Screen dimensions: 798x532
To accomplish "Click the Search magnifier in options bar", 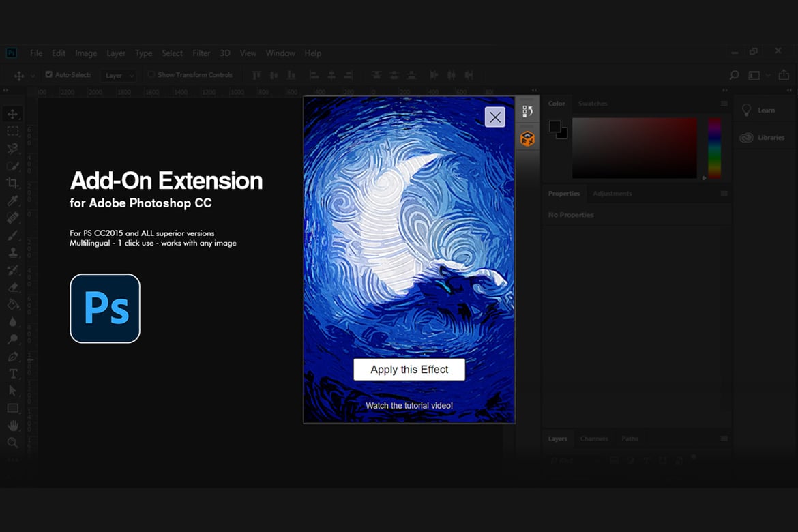I will [734, 75].
